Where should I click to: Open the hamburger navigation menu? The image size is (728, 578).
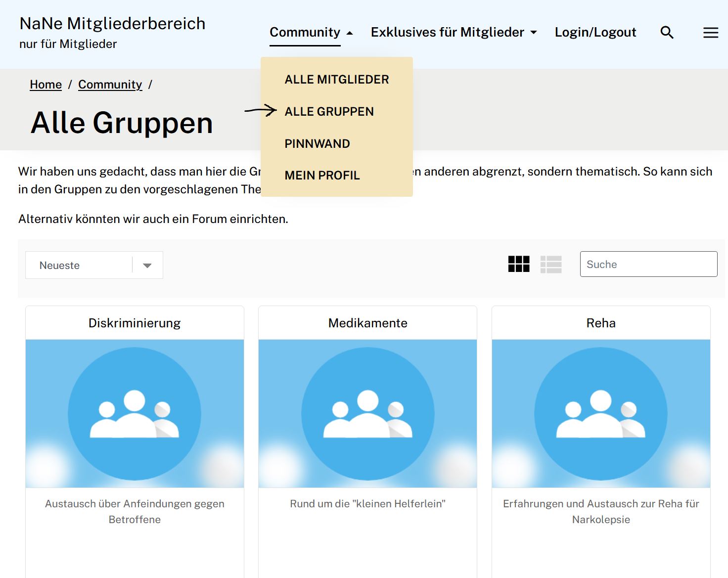pos(710,33)
